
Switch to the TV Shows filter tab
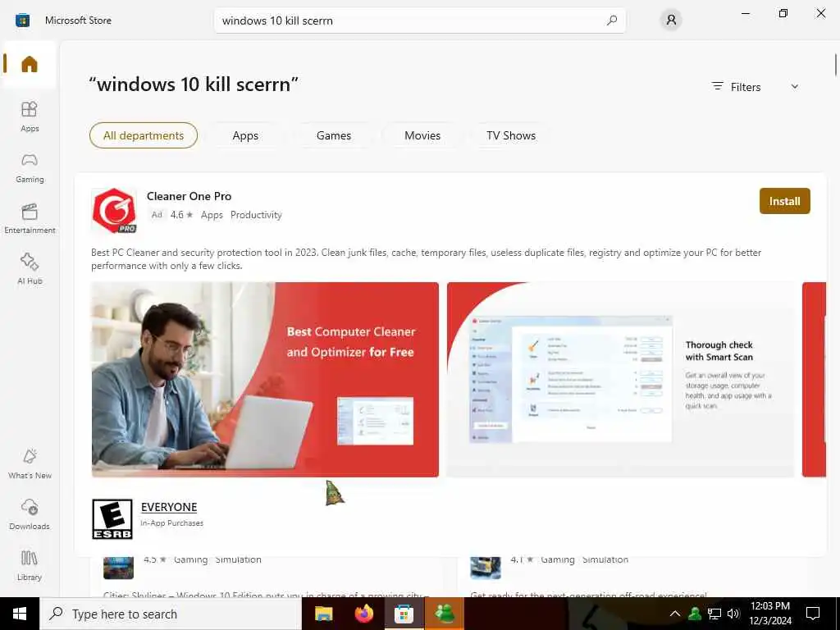coord(511,135)
